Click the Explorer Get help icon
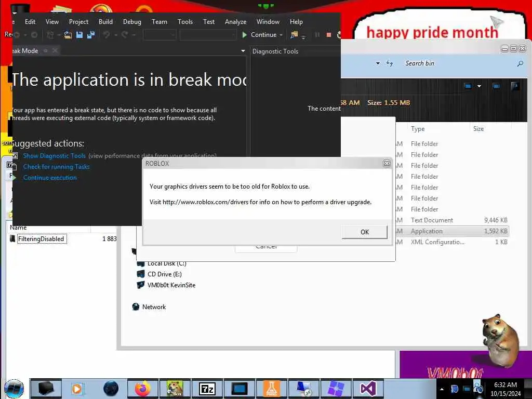The height and width of the screenshot is (399, 532). click(x=515, y=86)
